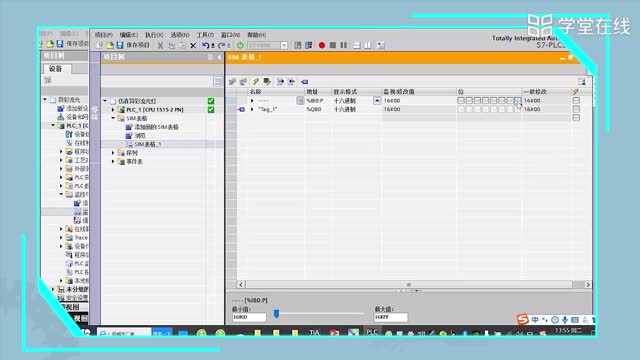Toggle the rightmost bit checkbox in %IB0:P row
640x360 pixels.
pyautogui.click(x=518, y=100)
